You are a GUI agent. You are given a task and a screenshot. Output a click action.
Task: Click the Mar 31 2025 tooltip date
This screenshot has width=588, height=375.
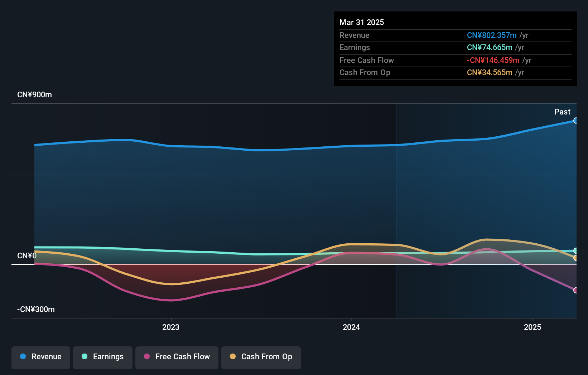coord(362,22)
